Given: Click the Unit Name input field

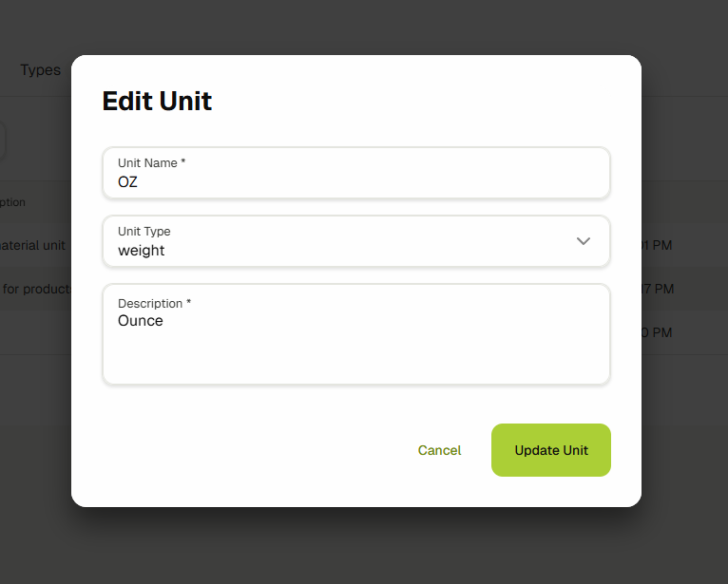Looking at the screenshot, I should click(355, 174).
